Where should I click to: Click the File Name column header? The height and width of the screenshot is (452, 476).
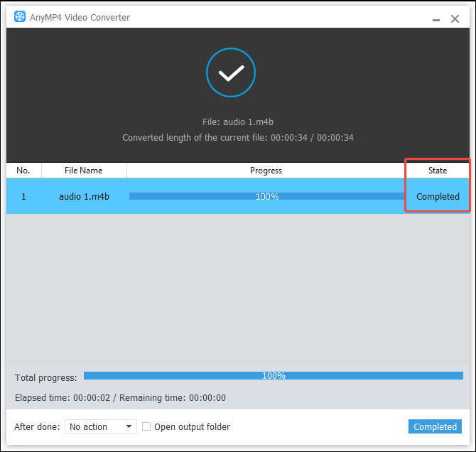coord(84,171)
